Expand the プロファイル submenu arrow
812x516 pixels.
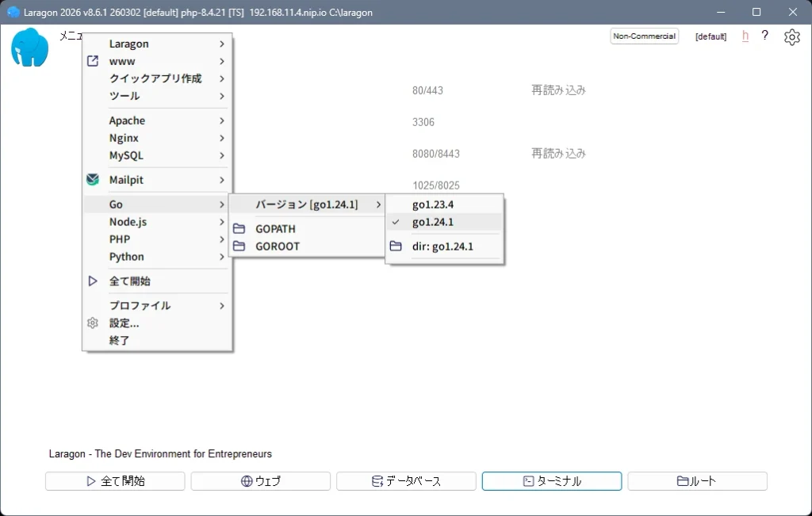(222, 306)
